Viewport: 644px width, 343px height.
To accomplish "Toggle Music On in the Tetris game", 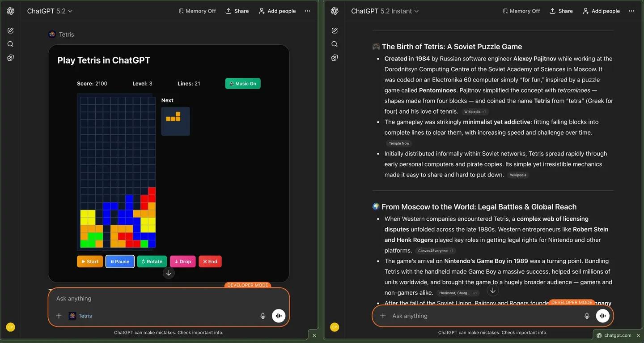I will (x=242, y=83).
